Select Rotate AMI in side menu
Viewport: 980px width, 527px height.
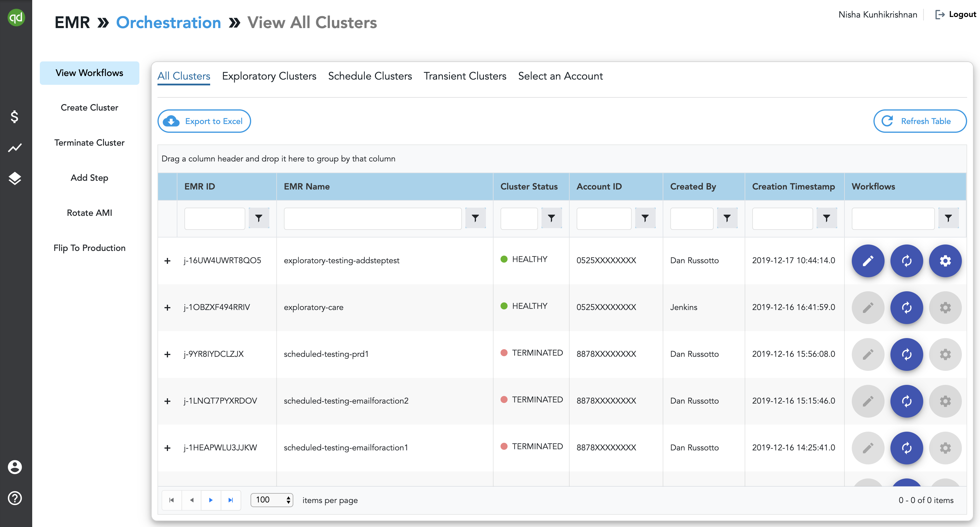point(89,213)
